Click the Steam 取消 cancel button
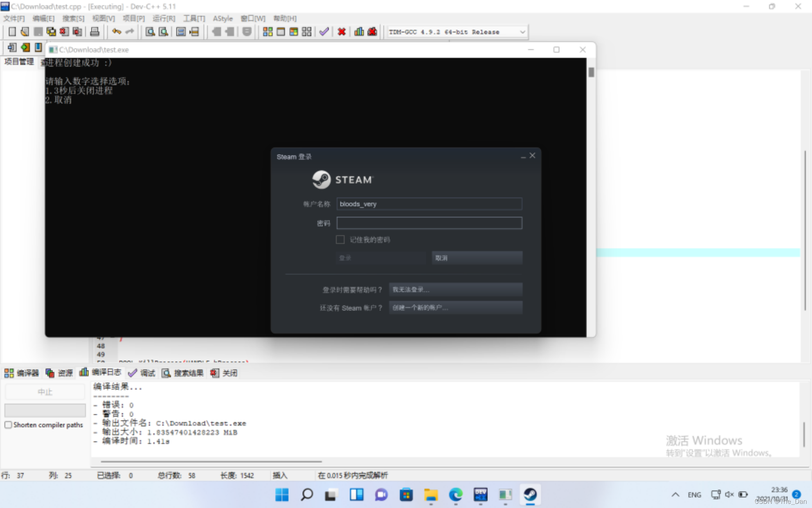The image size is (812, 508). [477, 258]
